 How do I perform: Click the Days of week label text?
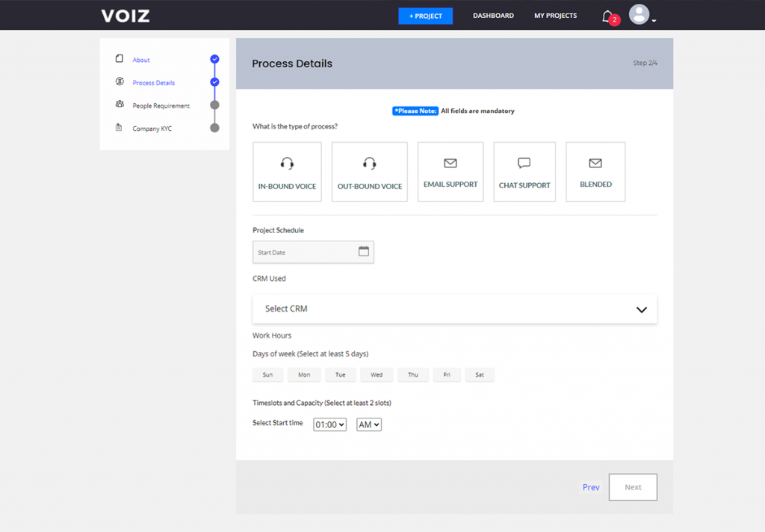[310, 354]
